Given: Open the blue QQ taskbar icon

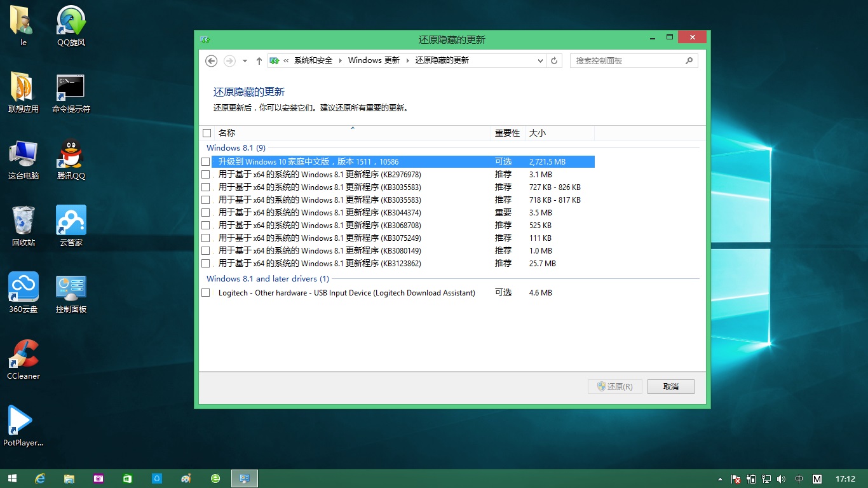Looking at the screenshot, I should [x=157, y=478].
